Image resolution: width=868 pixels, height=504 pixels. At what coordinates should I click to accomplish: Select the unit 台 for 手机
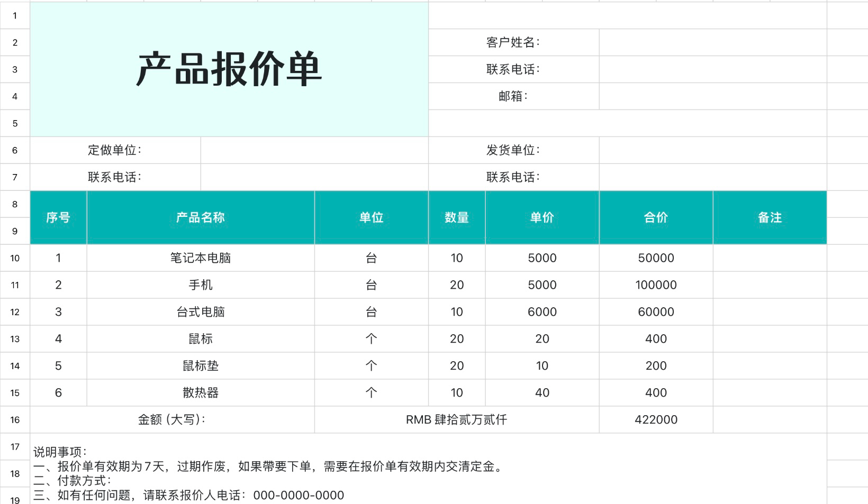tap(372, 285)
